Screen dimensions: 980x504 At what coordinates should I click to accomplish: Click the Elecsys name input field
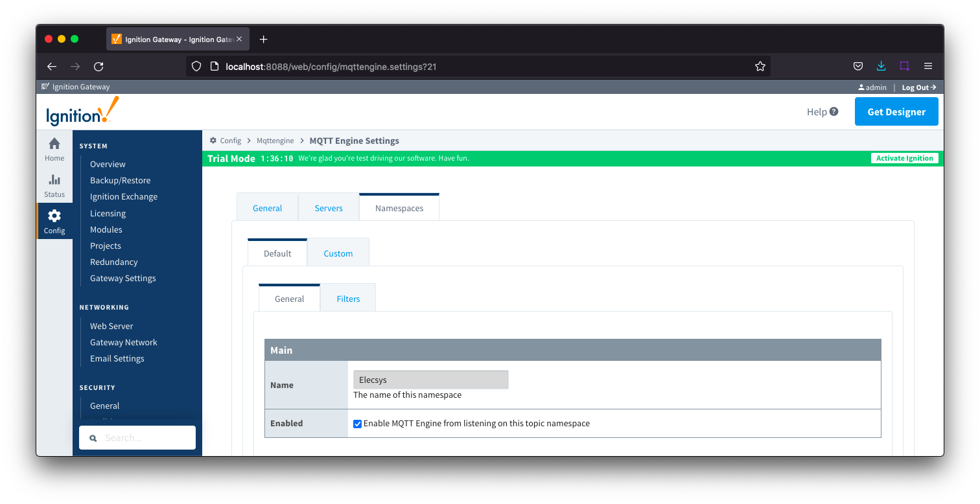[431, 380]
